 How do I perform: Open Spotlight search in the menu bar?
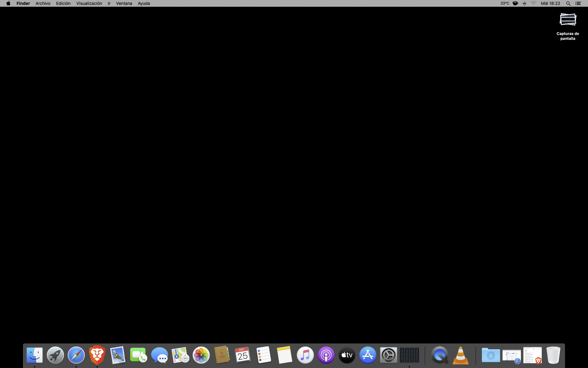[x=568, y=3]
